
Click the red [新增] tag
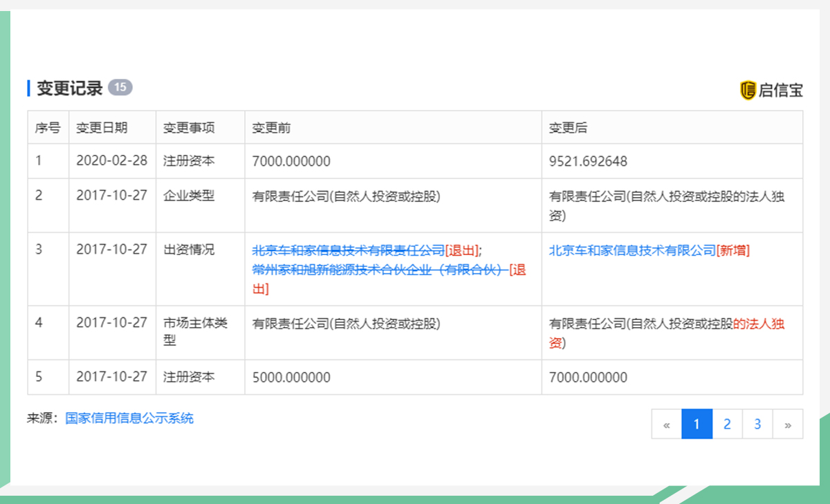click(x=733, y=250)
